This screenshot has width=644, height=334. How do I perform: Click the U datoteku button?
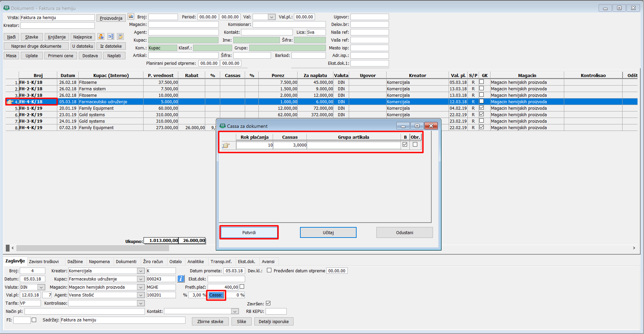[x=83, y=46]
